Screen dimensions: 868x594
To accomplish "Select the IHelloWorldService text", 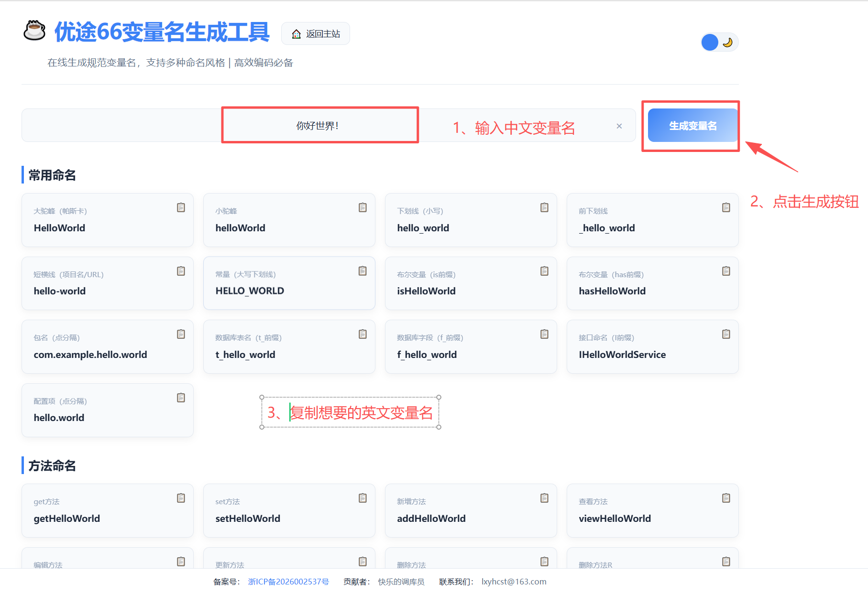I will point(622,355).
